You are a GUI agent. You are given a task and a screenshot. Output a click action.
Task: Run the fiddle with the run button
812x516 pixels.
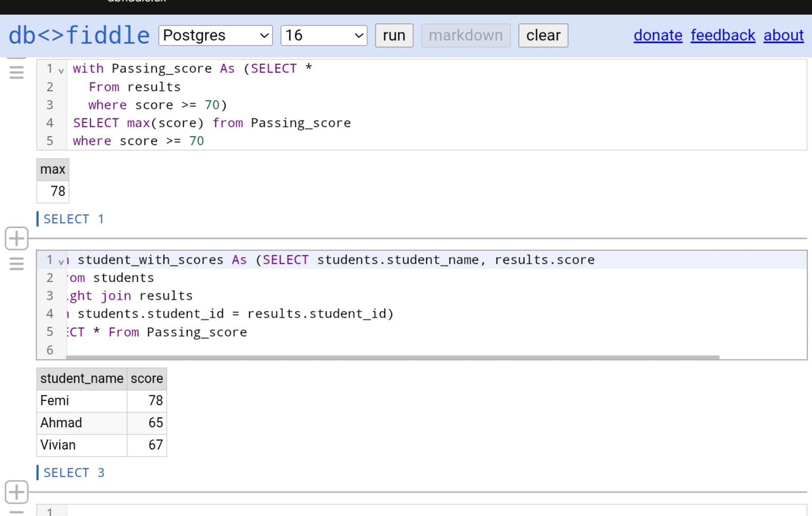pos(394,35)
